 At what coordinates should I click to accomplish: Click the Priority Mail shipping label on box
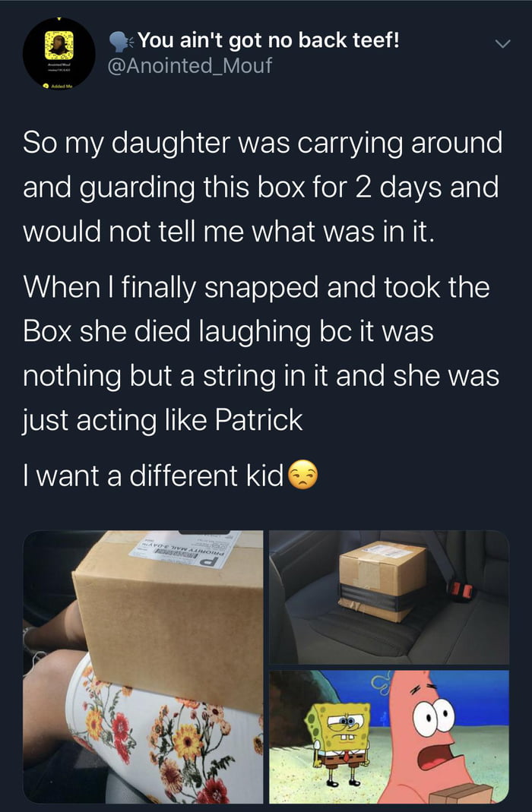(185, 550)
